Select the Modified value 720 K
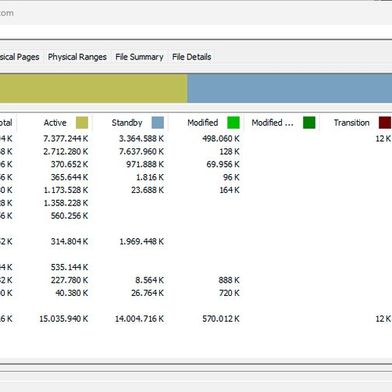 click(x=229, y=293)
